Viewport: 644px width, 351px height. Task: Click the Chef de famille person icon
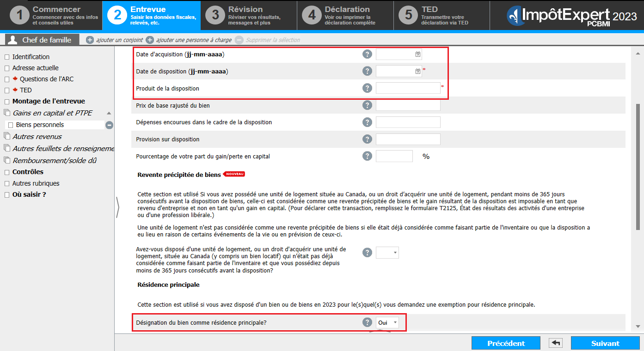[13, 40]
